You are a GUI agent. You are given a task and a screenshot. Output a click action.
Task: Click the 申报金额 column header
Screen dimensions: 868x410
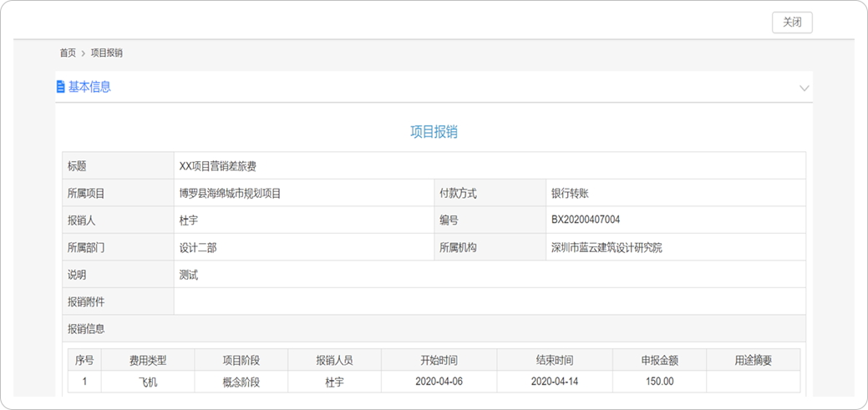[x=659, y=361]
